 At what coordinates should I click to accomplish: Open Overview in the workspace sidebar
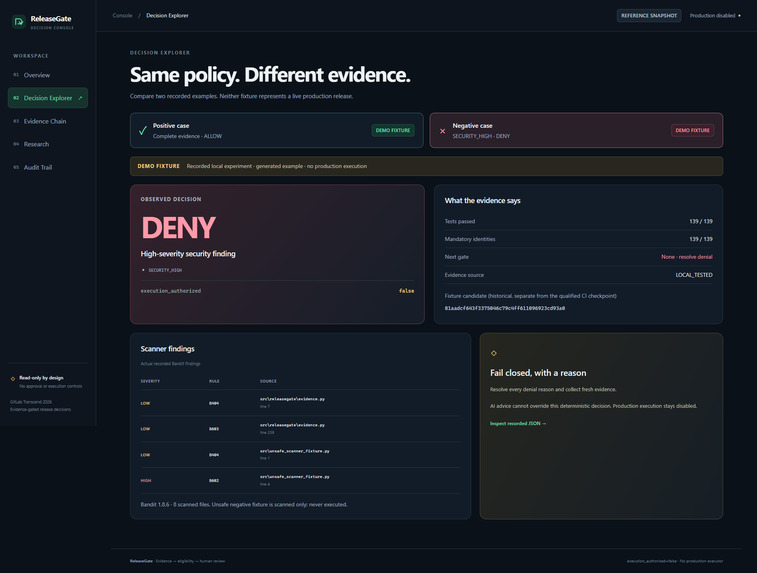(48, 75)
